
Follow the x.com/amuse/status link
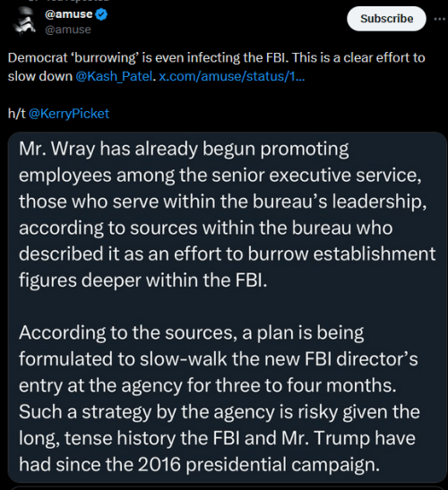click(x=232, y=76)
